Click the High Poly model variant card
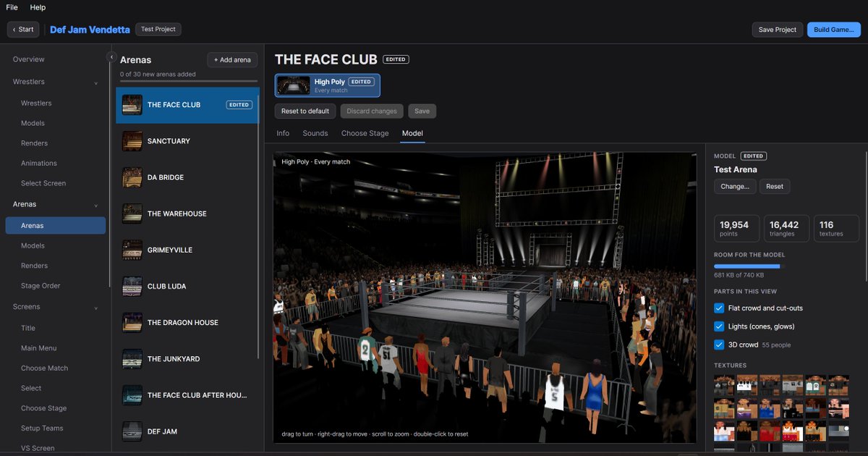 point(328,85)
